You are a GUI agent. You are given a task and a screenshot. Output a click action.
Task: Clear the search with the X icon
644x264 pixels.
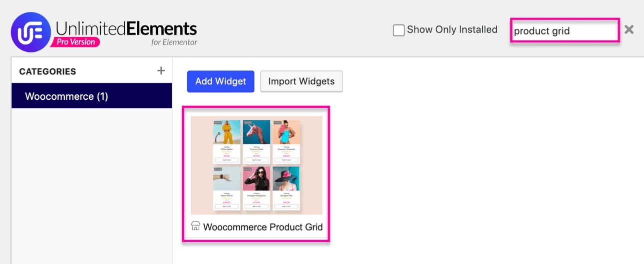629,29
